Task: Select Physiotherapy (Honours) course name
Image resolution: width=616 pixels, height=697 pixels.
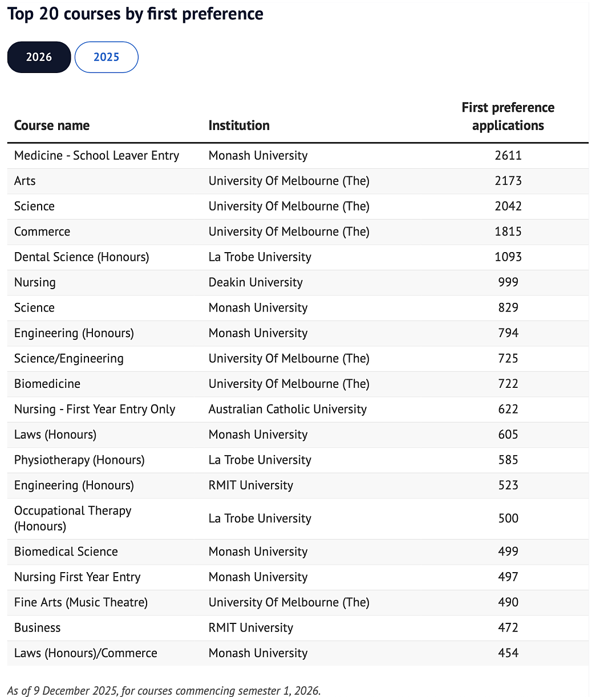Action: tap(79, 460)
